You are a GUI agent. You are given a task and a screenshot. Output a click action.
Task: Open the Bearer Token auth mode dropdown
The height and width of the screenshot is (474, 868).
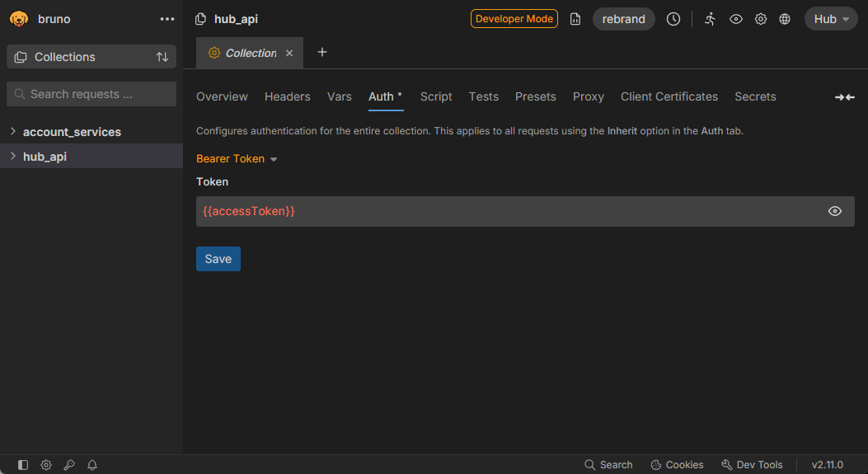237,159
